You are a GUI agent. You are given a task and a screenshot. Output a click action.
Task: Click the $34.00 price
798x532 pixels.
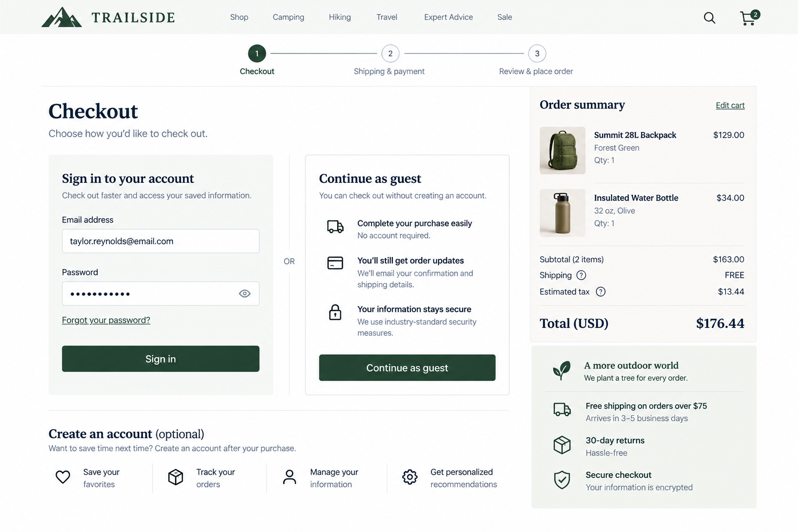730,198
